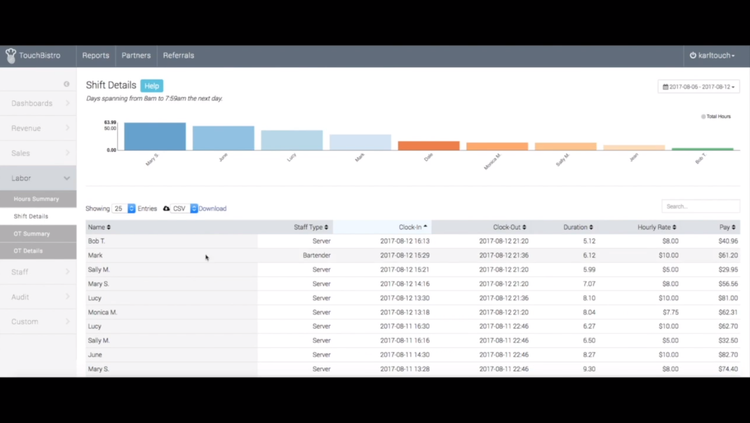Click the duration value 7.07
This screenshot has height=423, width=750.
(x=589, y=284)
